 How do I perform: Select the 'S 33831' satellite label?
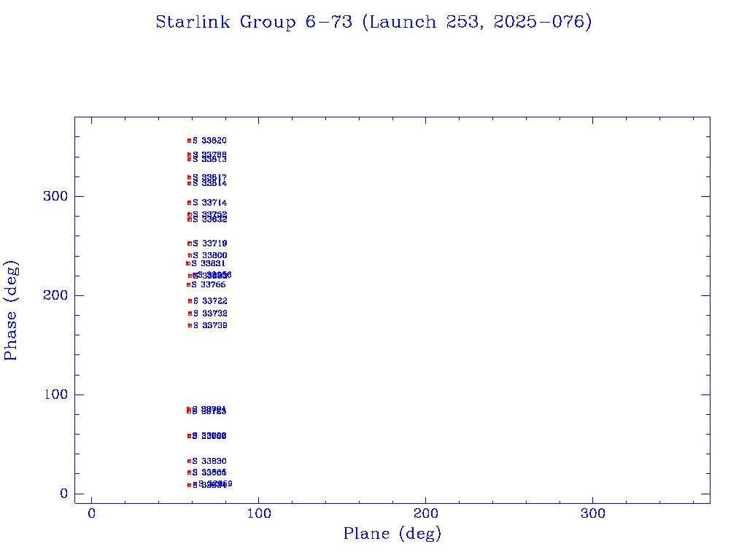click(x=208, y=263)
